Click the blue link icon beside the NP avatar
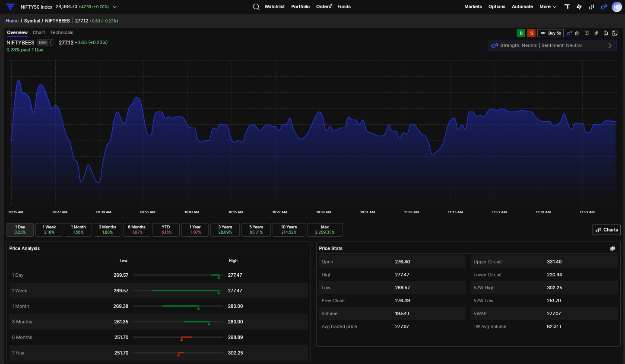The width and height of the screenshot is (625, 364). pyautogui.click(x=604, y=6)
